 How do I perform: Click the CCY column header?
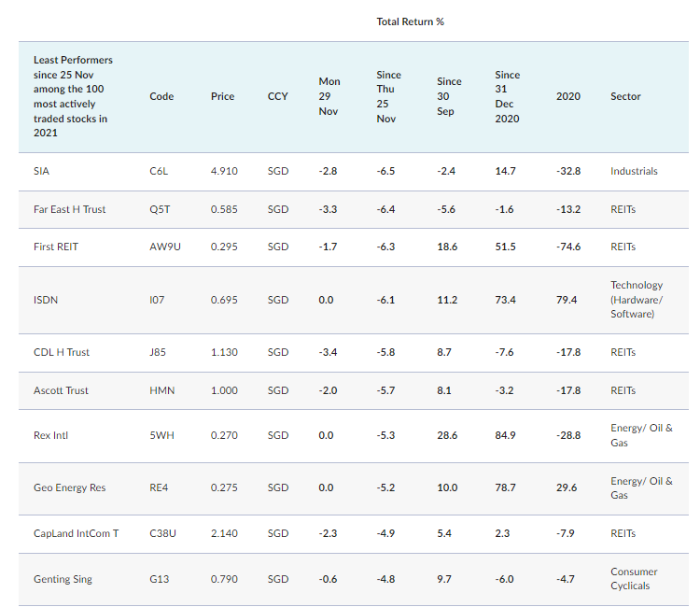[278, 96]
